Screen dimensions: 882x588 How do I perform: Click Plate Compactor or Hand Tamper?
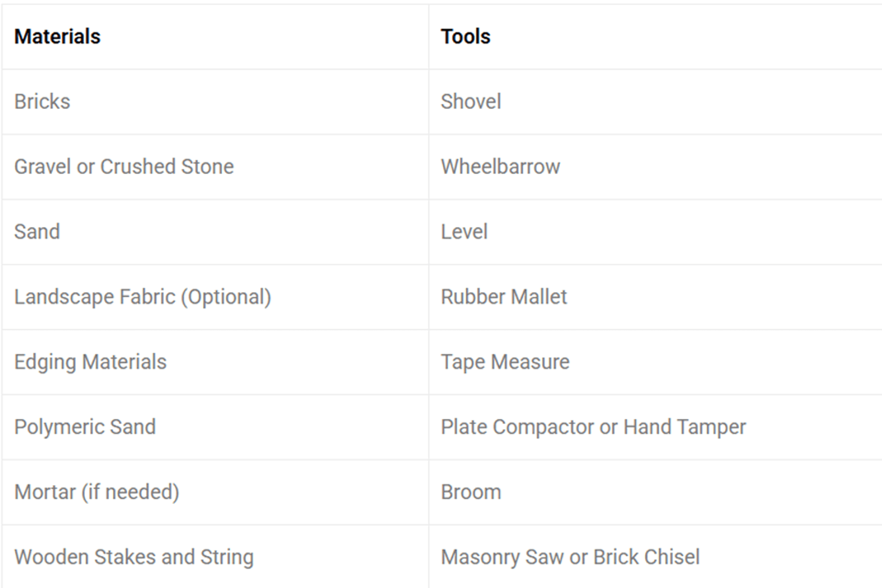tap(593, 427)
